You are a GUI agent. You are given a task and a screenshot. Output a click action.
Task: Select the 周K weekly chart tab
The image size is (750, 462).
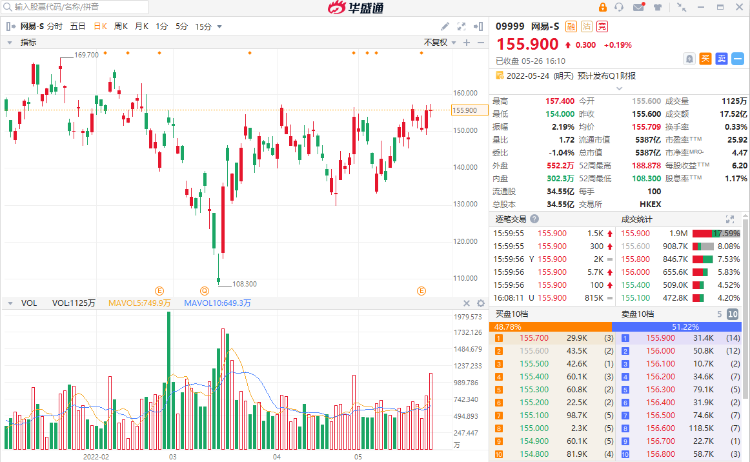(121, 26)
